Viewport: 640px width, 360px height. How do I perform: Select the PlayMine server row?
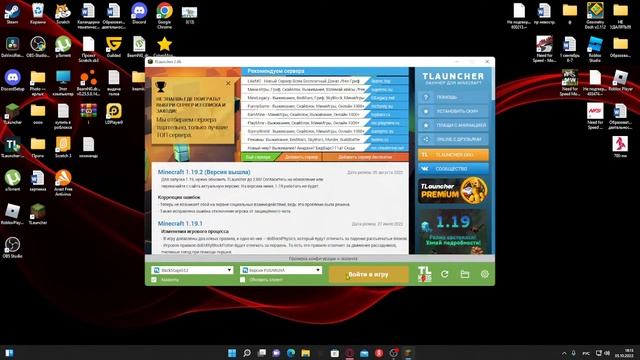pyautogui.click(x=324, y=123)
